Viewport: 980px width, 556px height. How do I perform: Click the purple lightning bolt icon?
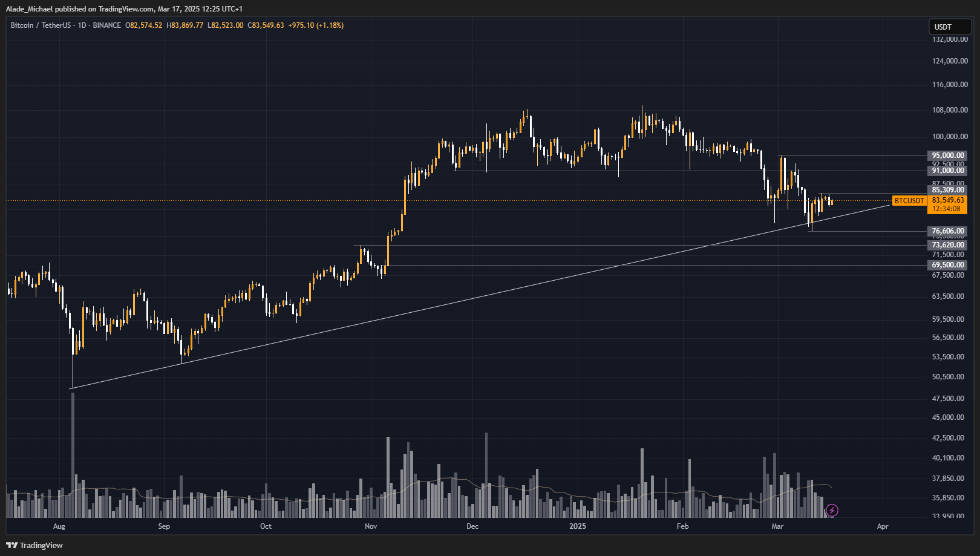832,511
